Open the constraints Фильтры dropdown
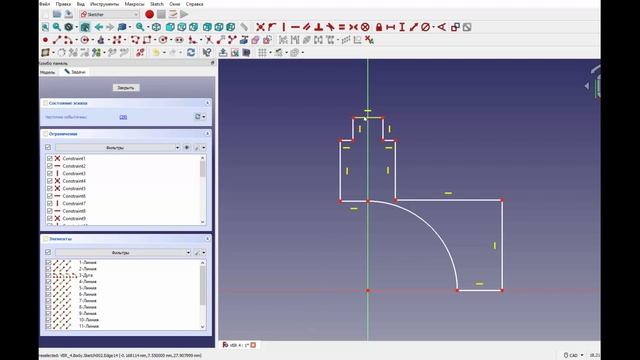This screenshot has width=640, height=360. (x=118, y=147)
